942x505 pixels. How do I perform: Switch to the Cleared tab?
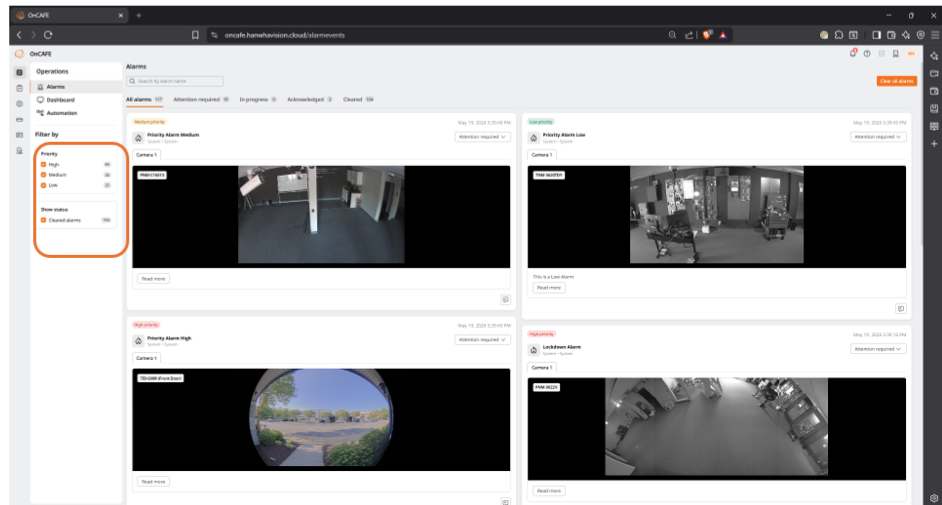pyautogui.click(x=358, y=100)
